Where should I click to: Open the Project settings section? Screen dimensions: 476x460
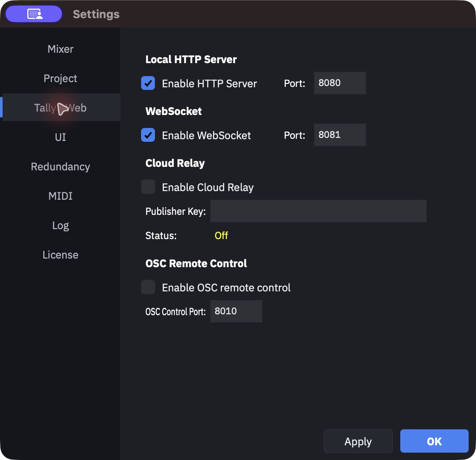(x=61, y=79)
